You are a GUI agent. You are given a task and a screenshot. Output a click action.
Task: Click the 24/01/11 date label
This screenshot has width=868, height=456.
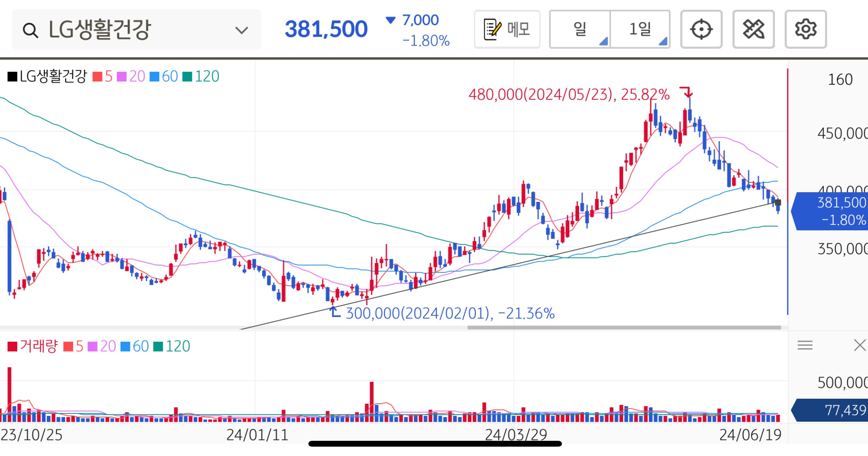[x=257, y=435]
